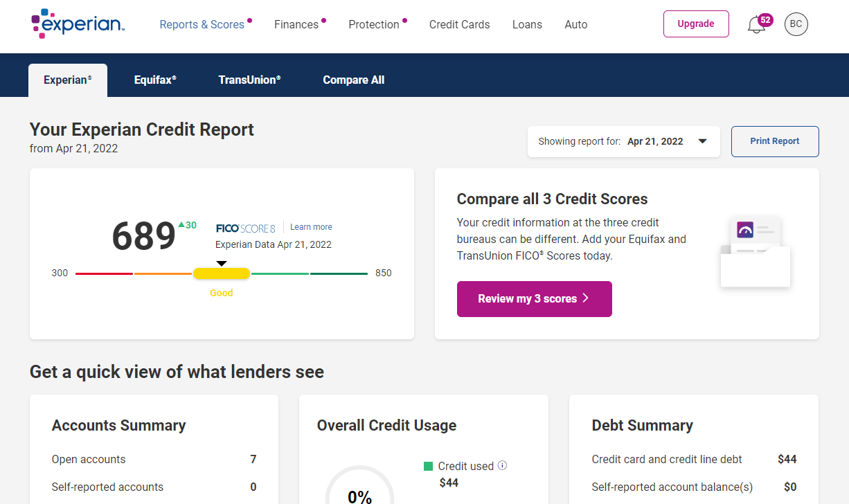This screenshot has width=849, height=504.
Task: Click the Your Experian Credit Report heading
Action: pos(142,129)
